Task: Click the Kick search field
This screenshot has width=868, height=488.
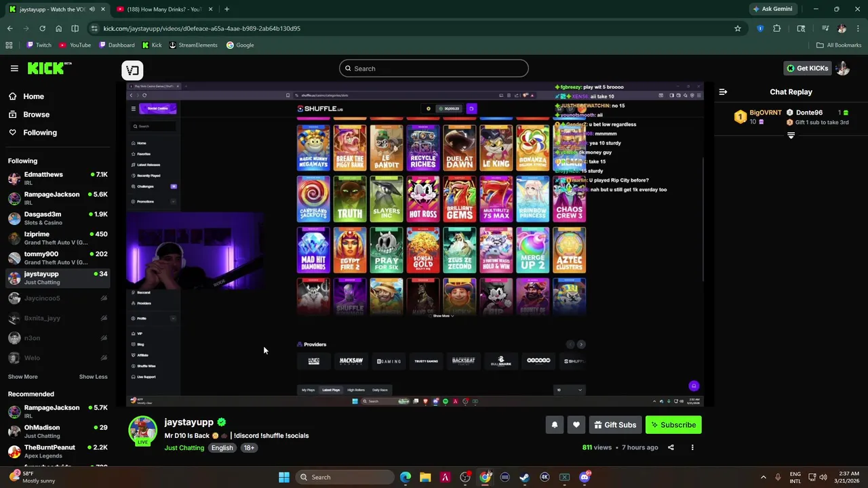Action: [x=433, y=68]
